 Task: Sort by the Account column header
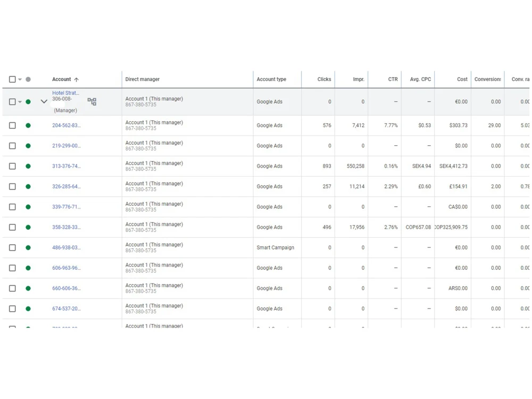coord(61,79)
